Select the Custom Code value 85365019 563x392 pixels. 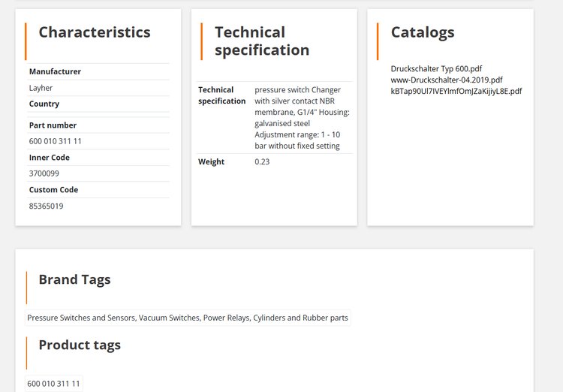[47, 206]
